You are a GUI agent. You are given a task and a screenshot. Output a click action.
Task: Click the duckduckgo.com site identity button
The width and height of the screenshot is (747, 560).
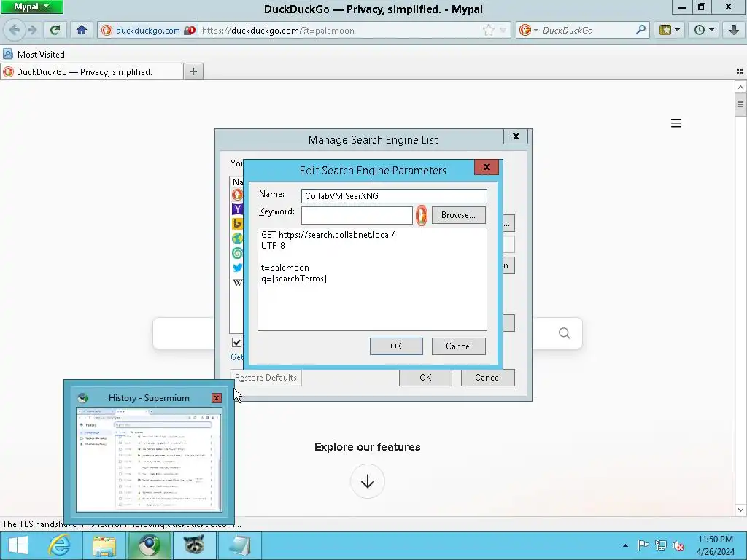tap(147, 31)
